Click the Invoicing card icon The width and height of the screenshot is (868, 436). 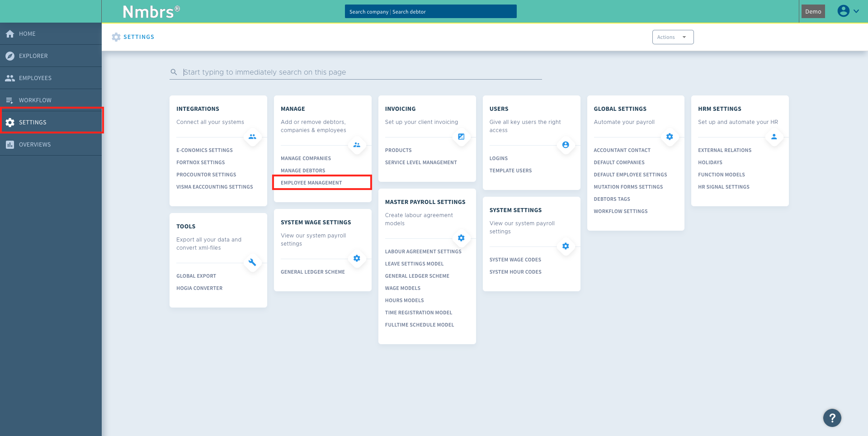tap(461, 137)
